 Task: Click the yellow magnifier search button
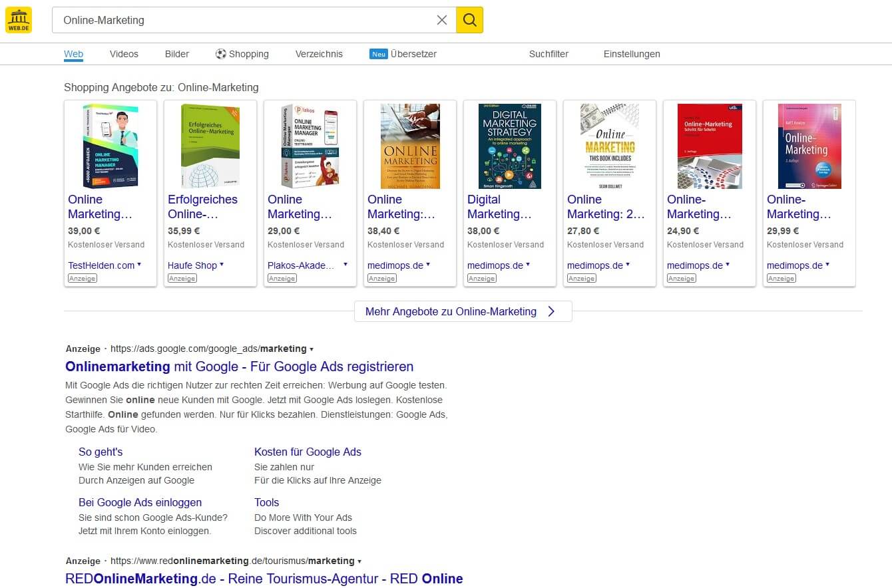click(469, 20)
